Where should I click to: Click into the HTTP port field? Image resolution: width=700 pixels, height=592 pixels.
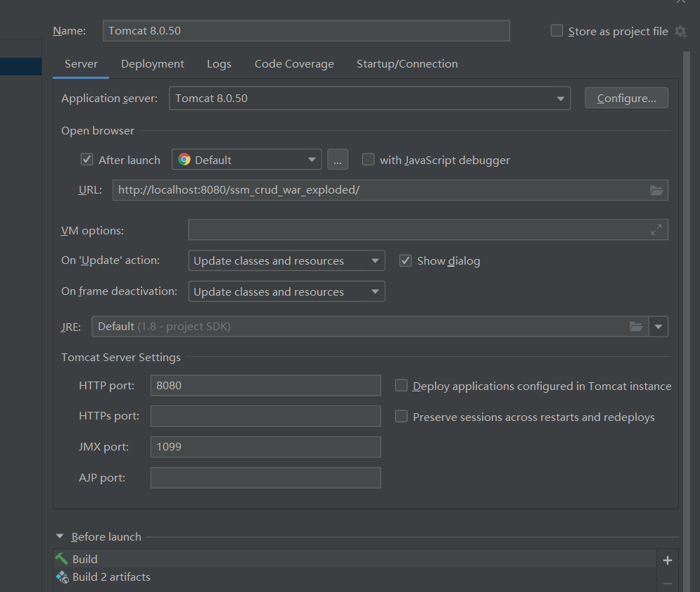coord(266,385)
